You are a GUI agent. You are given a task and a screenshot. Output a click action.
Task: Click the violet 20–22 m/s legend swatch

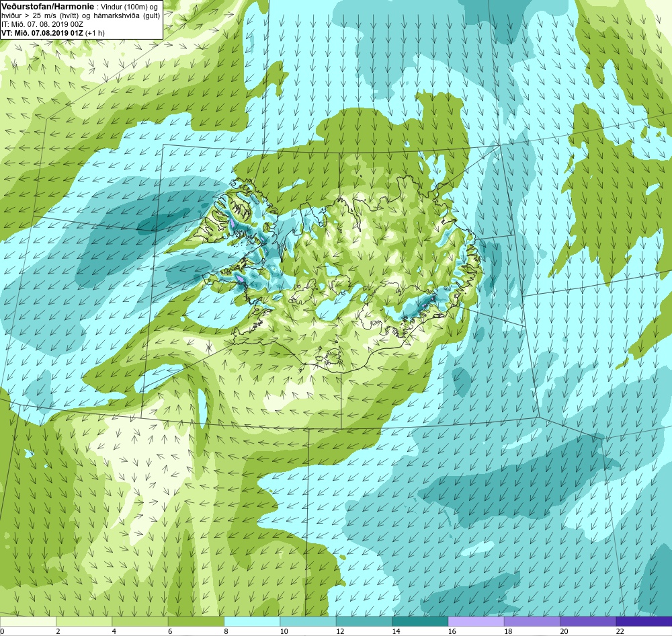(588, 621)
